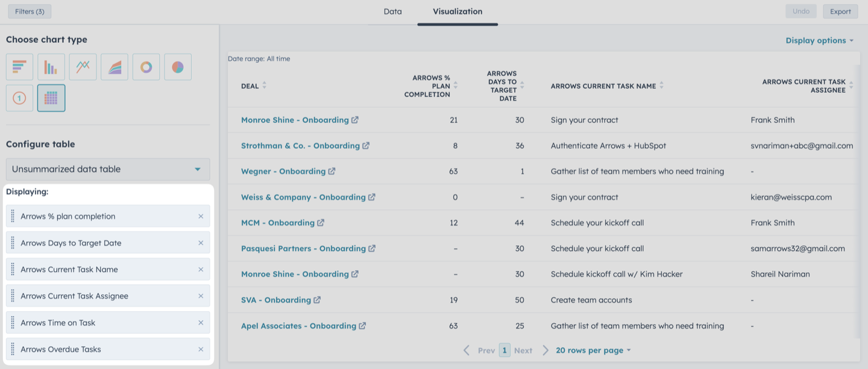Click the Filters (3) button
The width and height of the screenshot is (868, 369).
30,11
